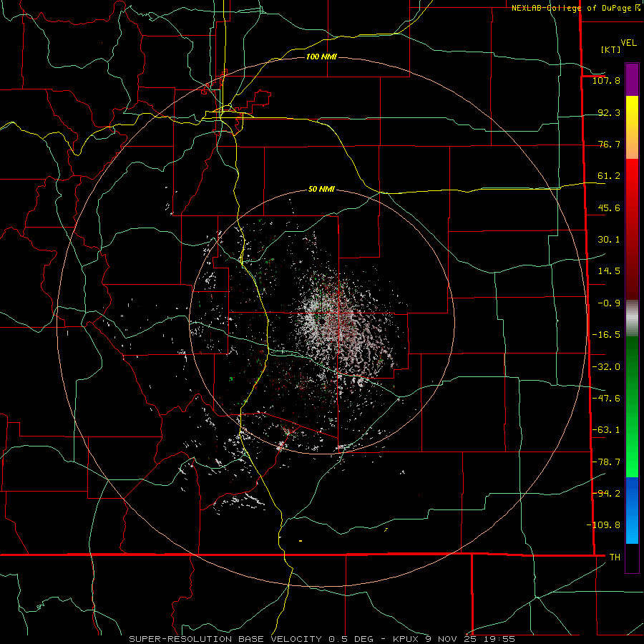The height and width of the screenshot is (644, 644).
Task: Click the TH threshold label
Action: click(615, 557)
